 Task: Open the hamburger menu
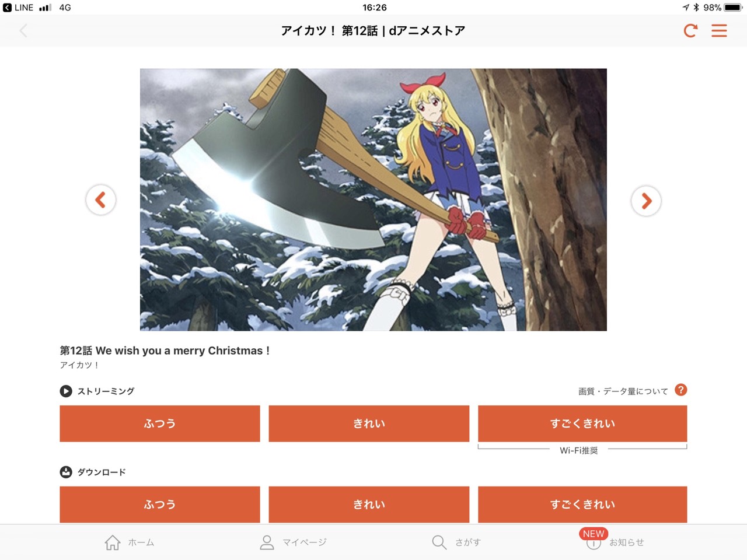[719, 30]
